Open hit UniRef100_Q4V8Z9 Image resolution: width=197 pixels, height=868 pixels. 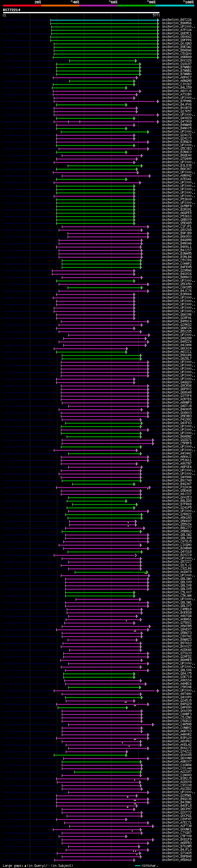click(x=177, y=118)
